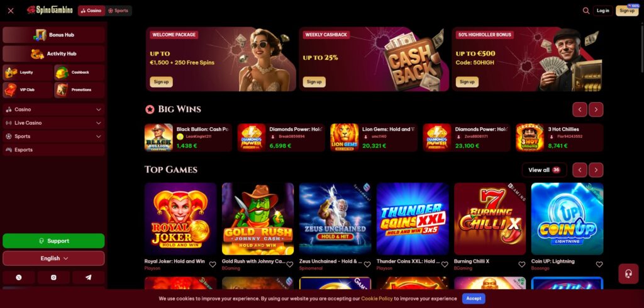This screenshot has width=644, height=308.
Task: Favorite Royal Joker: Hold and Win heart
Action: click(213, 265)
